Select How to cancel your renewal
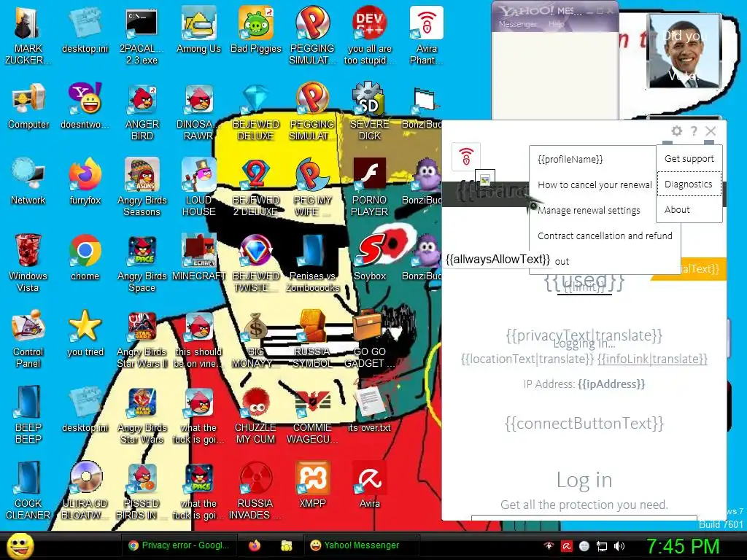The width and height of the screenshot is (747, 560). pyautogui.click(x=595, y=184)
